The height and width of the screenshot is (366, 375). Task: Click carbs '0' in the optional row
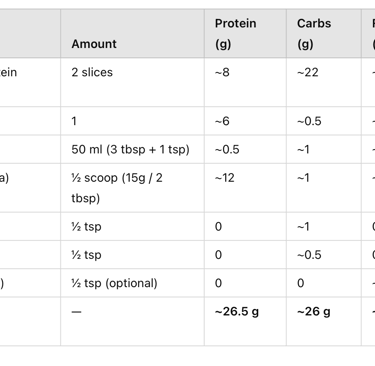[301, 283]
